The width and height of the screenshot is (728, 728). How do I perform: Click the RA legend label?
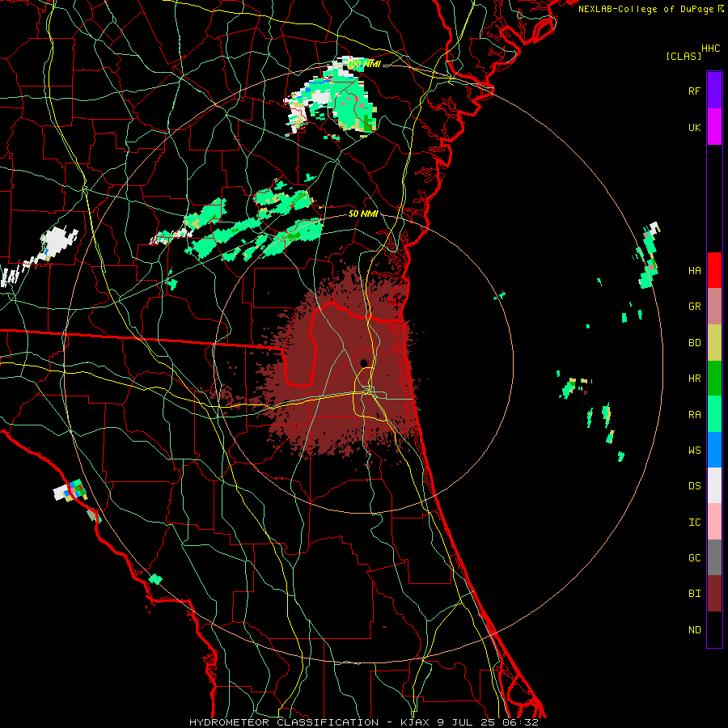pos(694,415)
